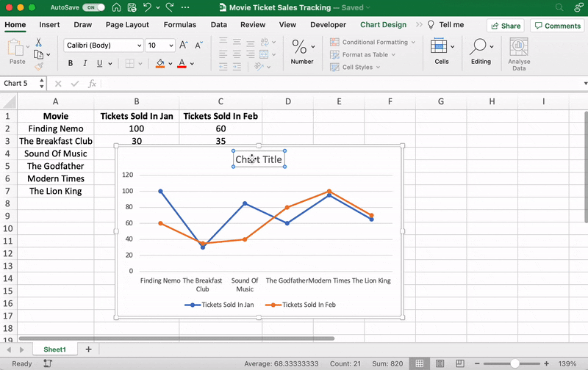588x370 pixels.
Task: Click the Merge cells icon
Action: click(264, 54)
